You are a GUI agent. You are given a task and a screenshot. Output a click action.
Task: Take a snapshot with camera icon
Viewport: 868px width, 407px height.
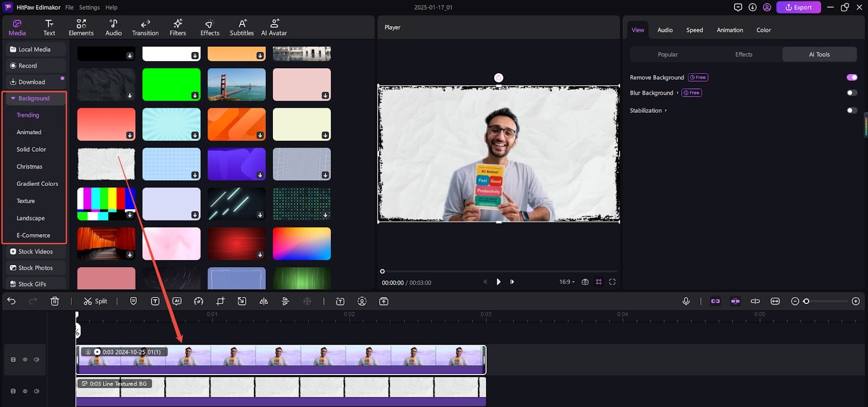click(x=585, y=282)
